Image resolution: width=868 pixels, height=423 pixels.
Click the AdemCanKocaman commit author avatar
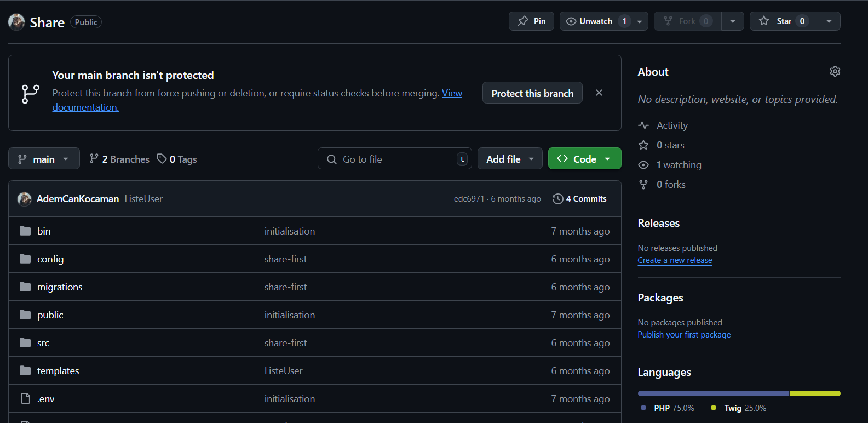click(x=24, y=199)
